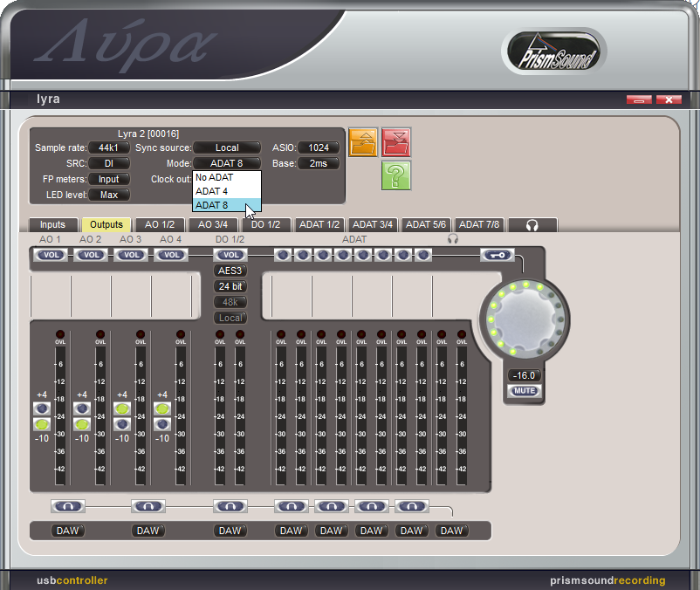Click the -16.0 volume value field
The width and height of the screenshot is (700, 590).
coord(525,375)
